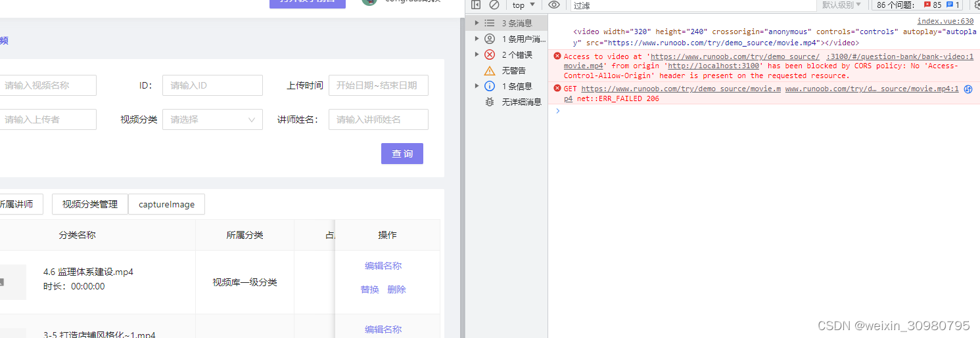Open the http://localhost:3100 origin link
This screenshot has width=980, height=338.
pyautogui.click(x=714, y=66)
